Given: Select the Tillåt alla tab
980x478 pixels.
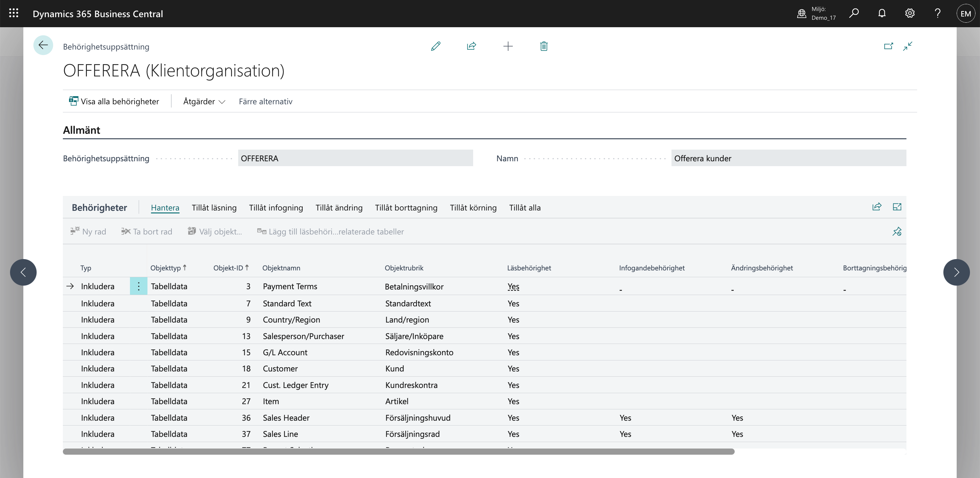Looking at the screenshot, I should (x=525, y=208).
